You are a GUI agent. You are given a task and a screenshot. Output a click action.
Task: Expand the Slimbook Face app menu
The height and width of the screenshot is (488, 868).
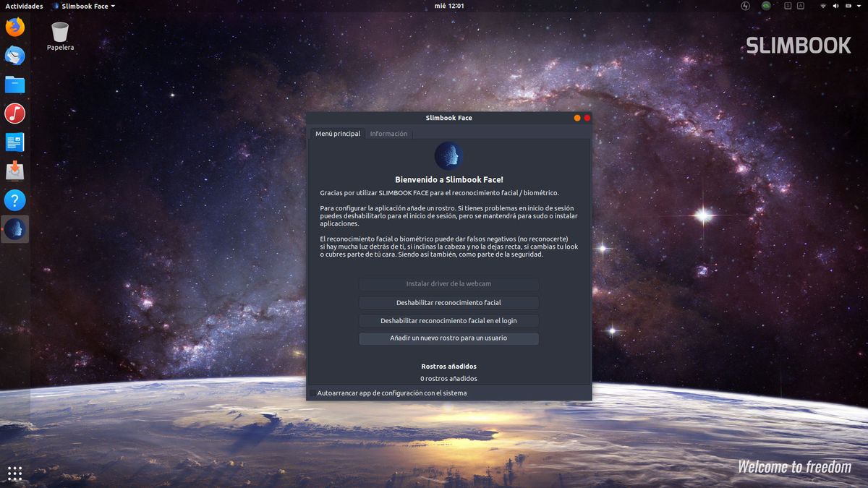click(x=85, y=6)
